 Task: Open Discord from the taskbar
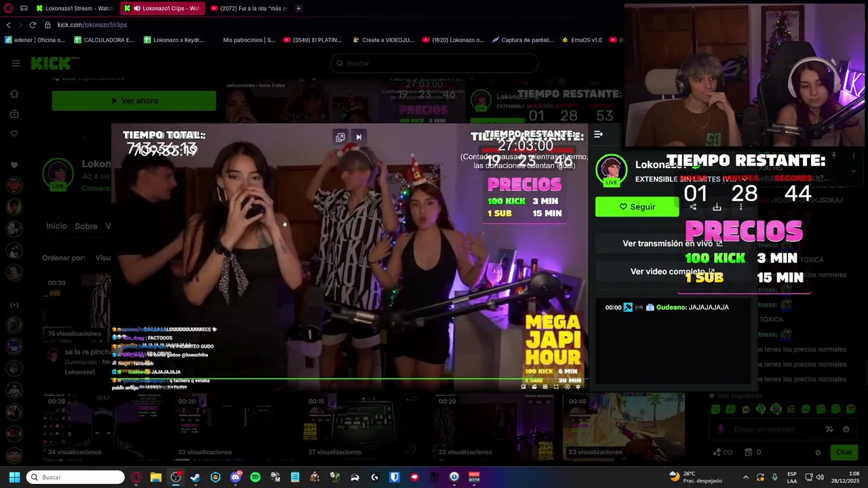235,477
